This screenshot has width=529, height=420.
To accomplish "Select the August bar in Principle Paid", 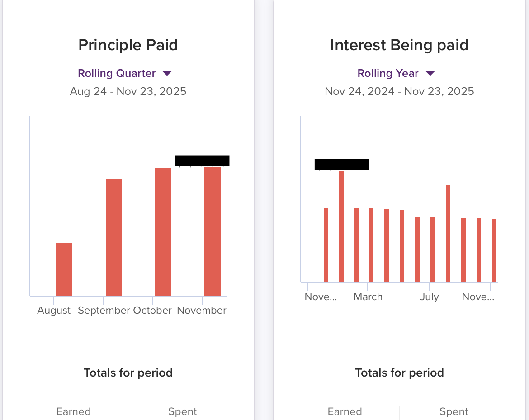I will pyautogui.click(x=64, y=269).
